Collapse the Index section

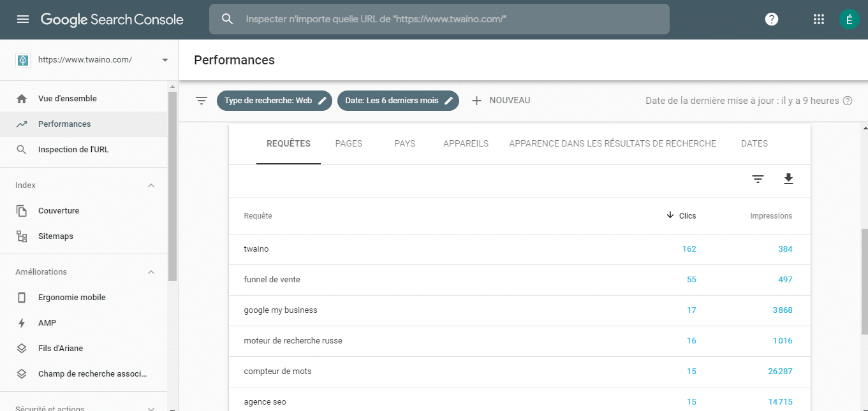pyautogui.click(x=151, y=185)
